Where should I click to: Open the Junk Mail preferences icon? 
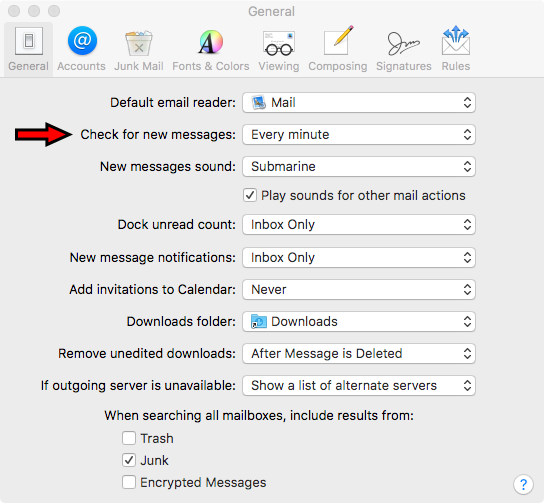[x=139, y=43]
